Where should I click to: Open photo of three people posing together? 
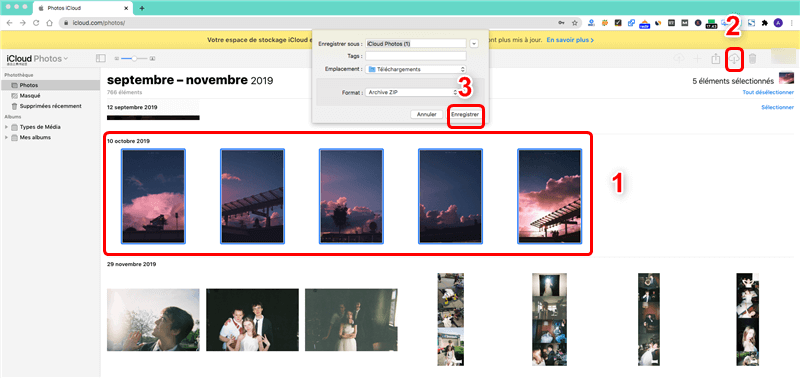pyautogui.click(x=252, y=320)
